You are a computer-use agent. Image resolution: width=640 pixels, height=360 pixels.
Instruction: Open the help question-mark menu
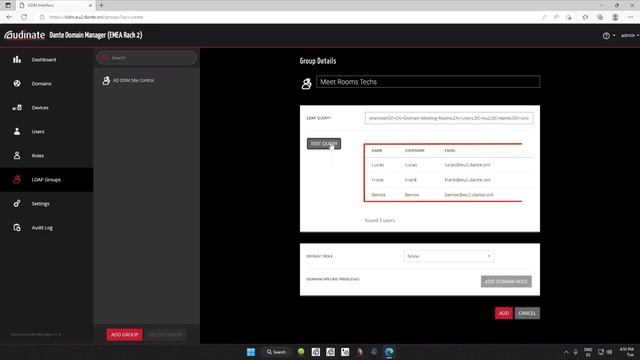(x=608, y=36)
